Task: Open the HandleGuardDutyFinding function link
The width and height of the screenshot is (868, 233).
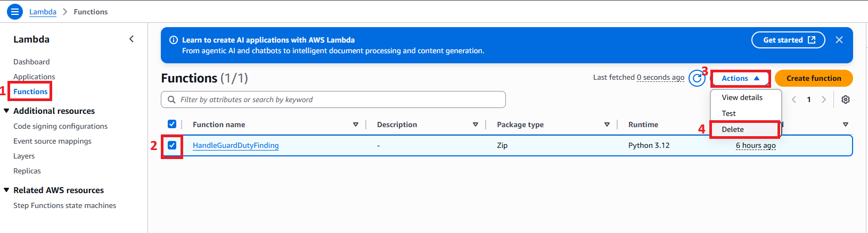Action: (236, 145)
